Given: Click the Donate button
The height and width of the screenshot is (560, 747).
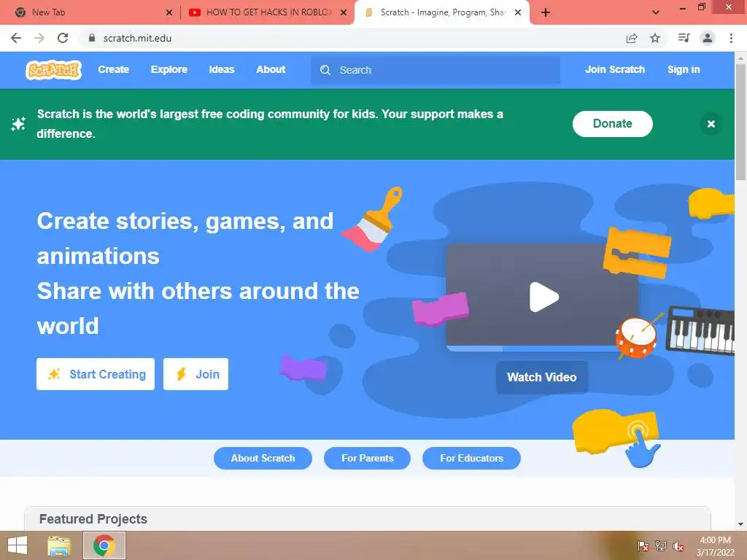Looking at the screenshot, I should click(x=612, y=124).
